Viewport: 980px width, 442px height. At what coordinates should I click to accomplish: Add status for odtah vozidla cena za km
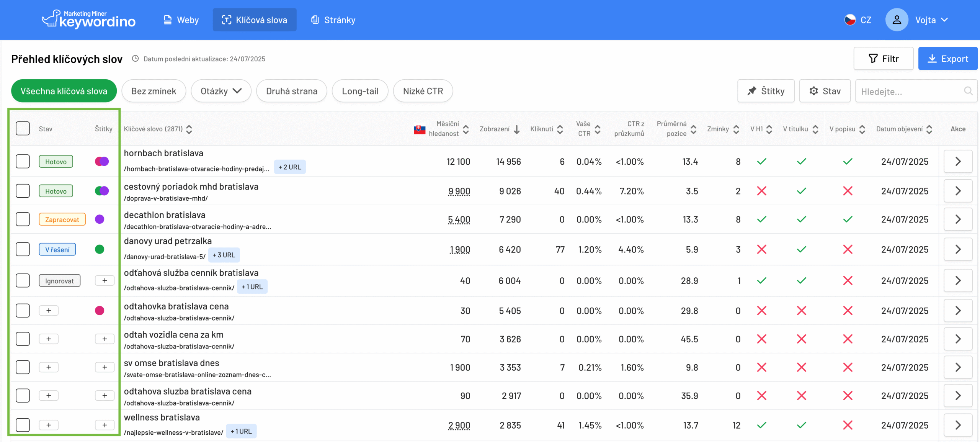[x=49, y=339]
